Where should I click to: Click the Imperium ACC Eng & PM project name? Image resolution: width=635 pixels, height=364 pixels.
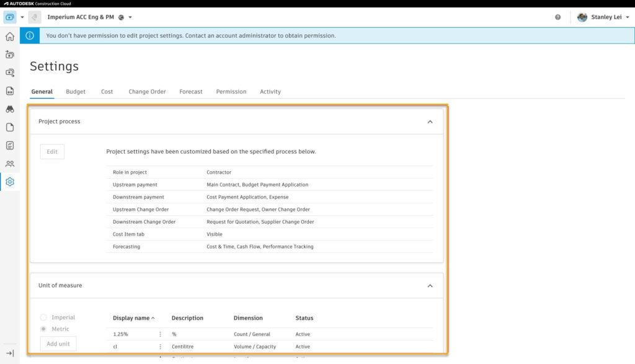point(81,17)
